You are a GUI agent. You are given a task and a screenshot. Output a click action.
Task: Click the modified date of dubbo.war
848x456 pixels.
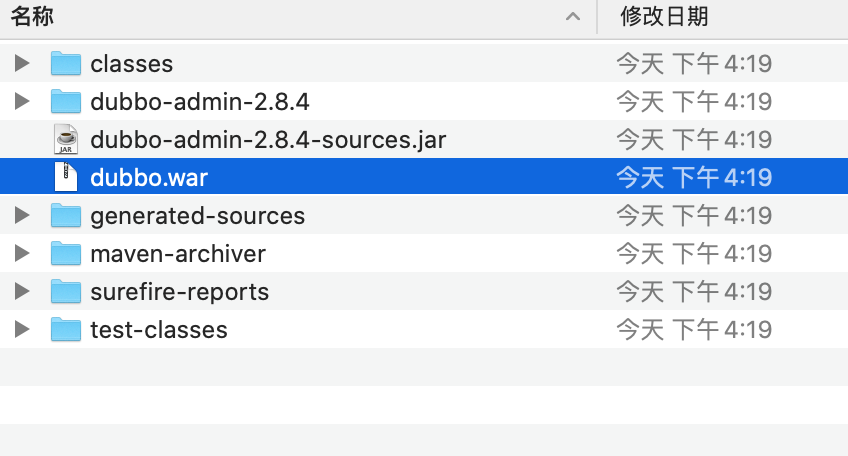[x=694, y=177]
